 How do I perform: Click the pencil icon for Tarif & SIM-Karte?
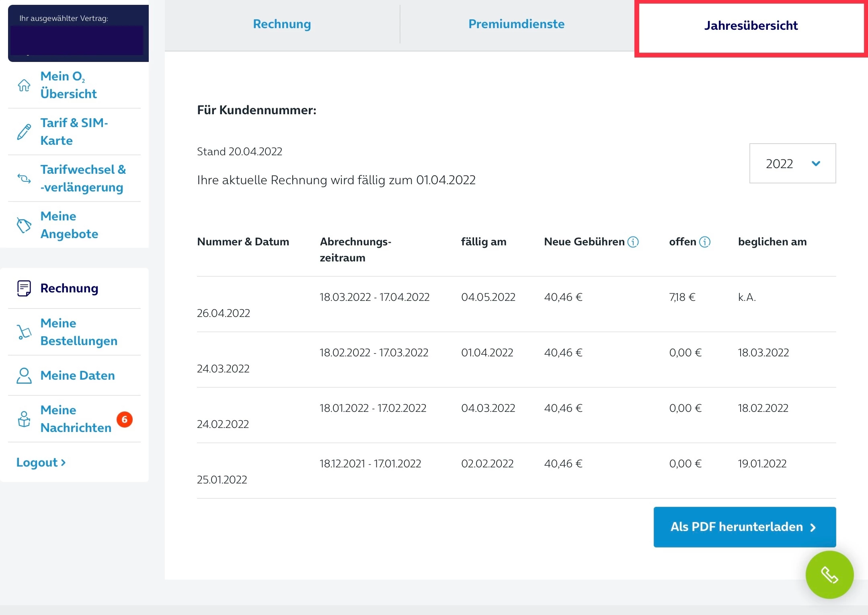point(24,132)
